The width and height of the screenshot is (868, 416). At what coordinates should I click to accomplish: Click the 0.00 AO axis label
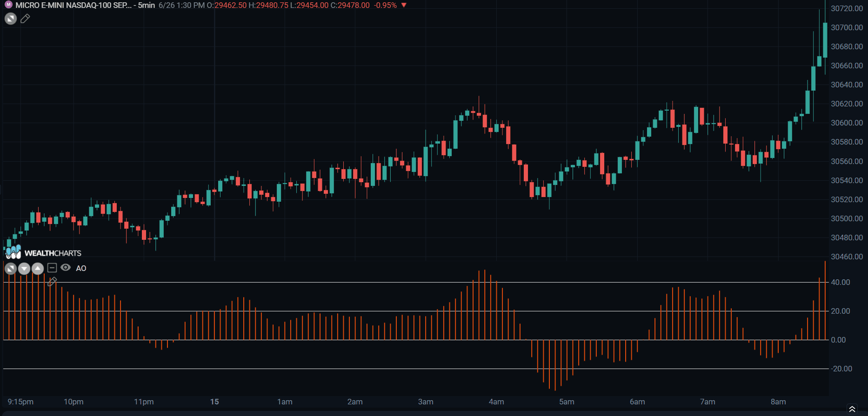click(x=838, y=340)
